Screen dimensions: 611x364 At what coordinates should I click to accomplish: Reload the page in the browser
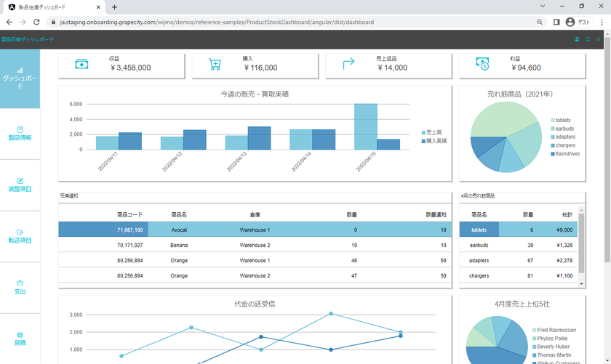36,22
